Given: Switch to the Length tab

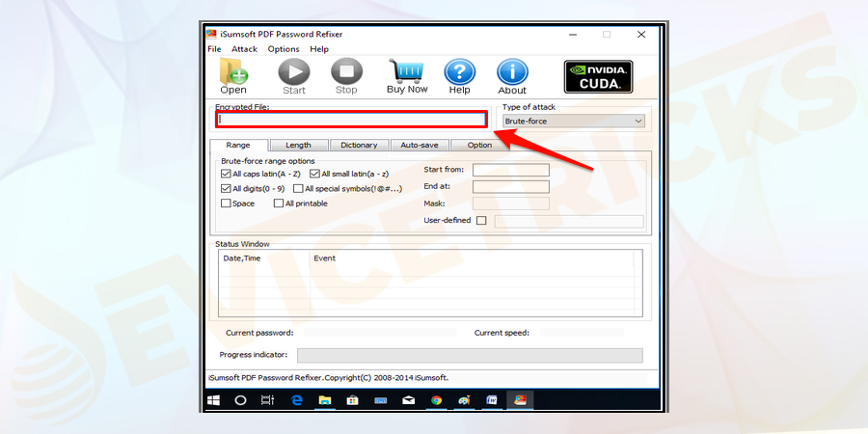Looking at the screenshot, I should point(298,145).
